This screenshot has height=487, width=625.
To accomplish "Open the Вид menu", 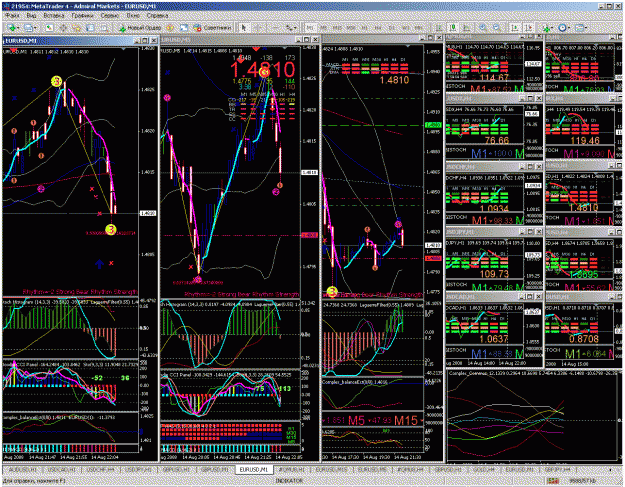I will tap(31, 16).
